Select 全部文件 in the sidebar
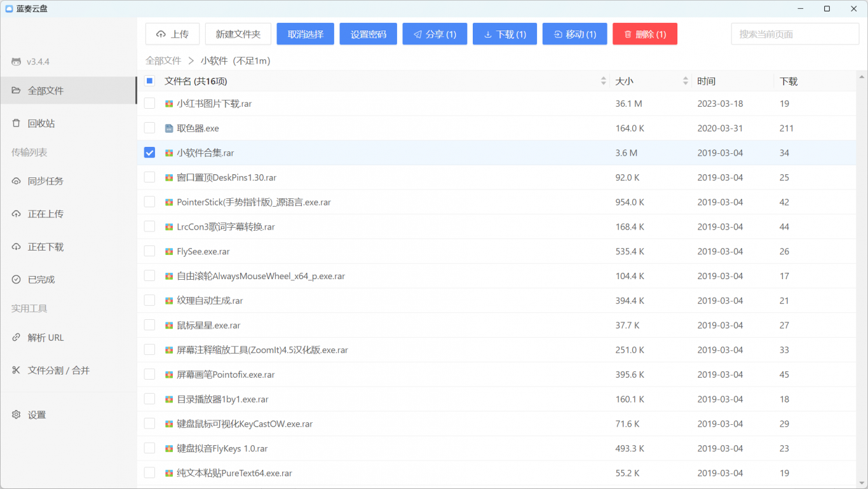The image size is (868, 489). 46,91
